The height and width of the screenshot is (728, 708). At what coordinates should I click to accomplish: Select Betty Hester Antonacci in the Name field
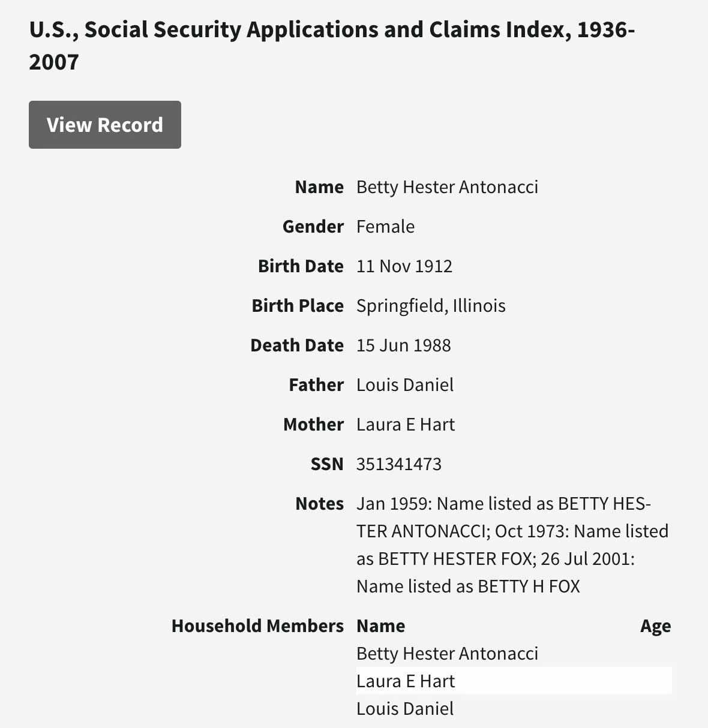click(x=447, y=187)
